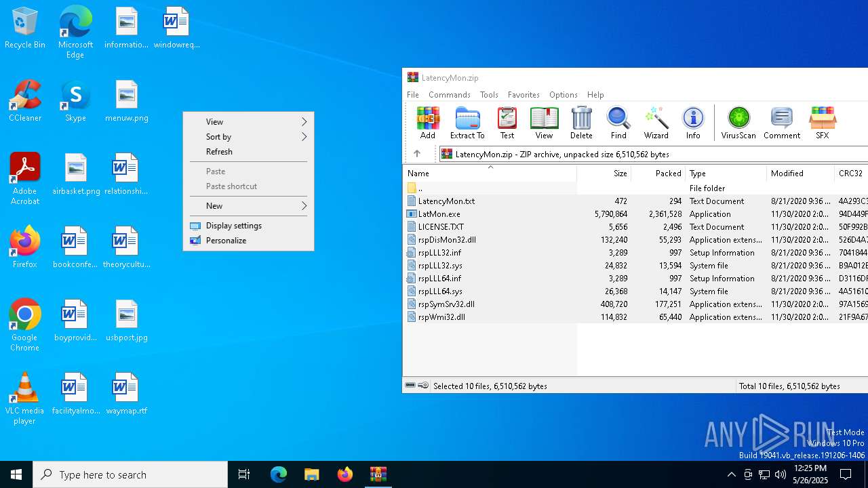This screenshot has height=488, width=868.
Task: Show hidden system tray icons
Action: pos(731,474)
